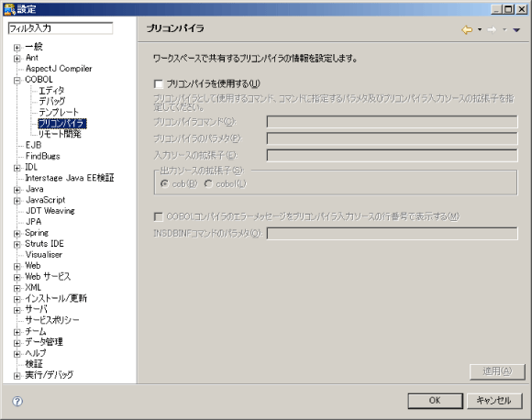Viewport: 532px width, 420px height.
Task: Select the XML label in the tree
Action: click(33, 287)
